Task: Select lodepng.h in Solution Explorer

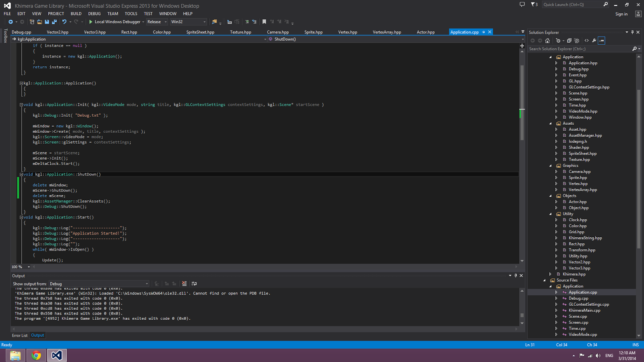Action: pyautogui.click(x=578, y=142)
